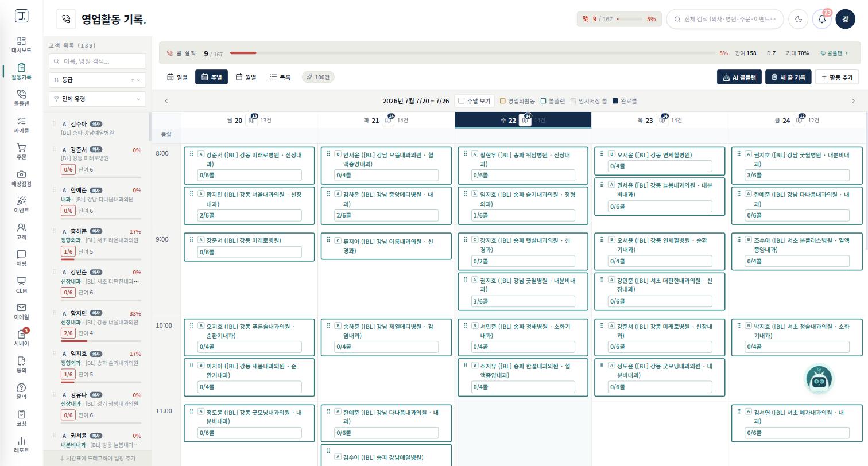Switch to 일별 daily view
The height and width of the screenshot is (466, 868).
point(177,77)
